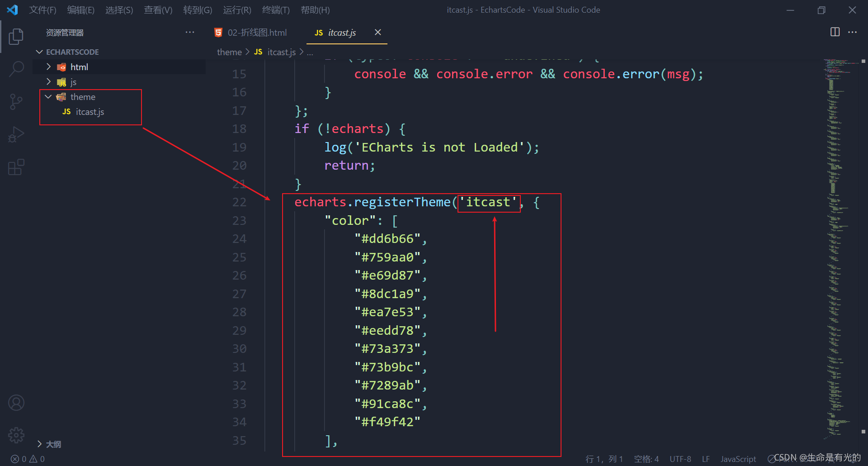Click the VS Code logo icon
Viewport: 868px width, 466px height.
pos(13,10)
